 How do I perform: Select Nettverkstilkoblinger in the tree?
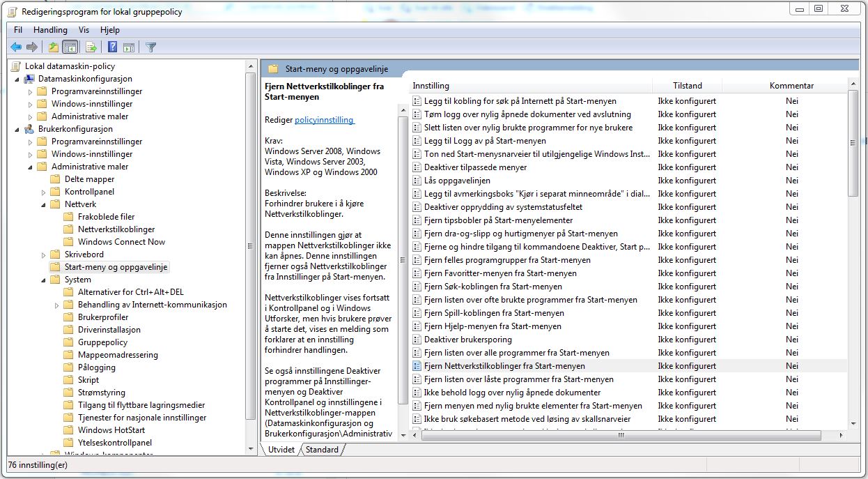(x=116, y=229)
